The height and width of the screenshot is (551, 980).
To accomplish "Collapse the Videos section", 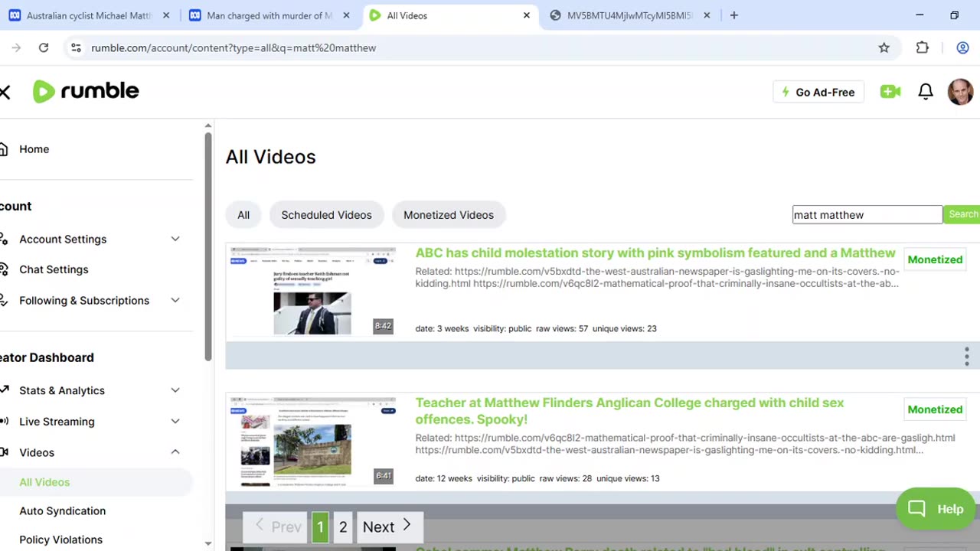I will [175, 452].
